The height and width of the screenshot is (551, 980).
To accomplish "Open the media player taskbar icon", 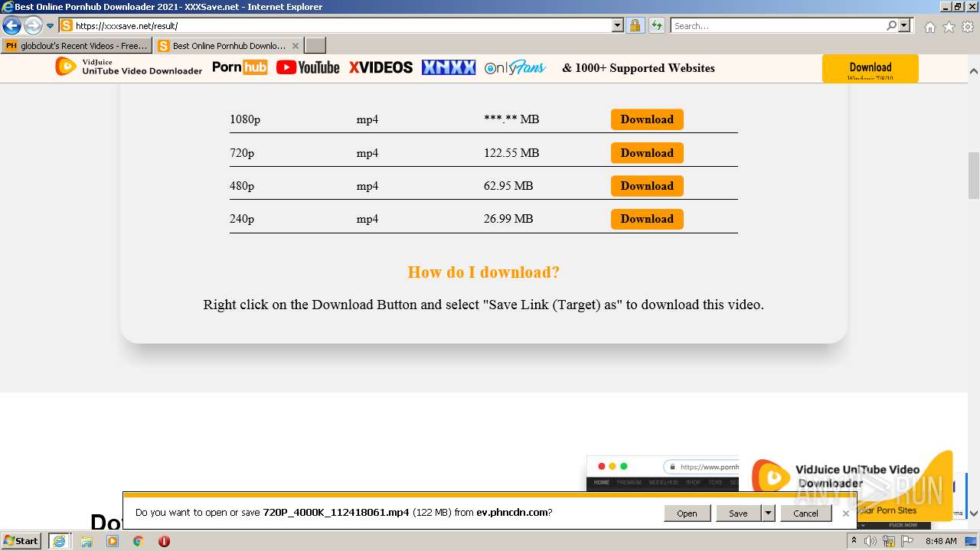I will 113,541.
